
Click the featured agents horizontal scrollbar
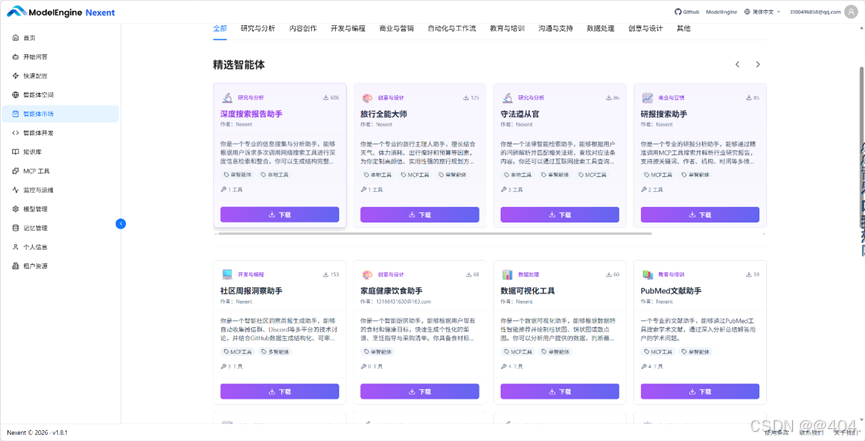(435, 233)
